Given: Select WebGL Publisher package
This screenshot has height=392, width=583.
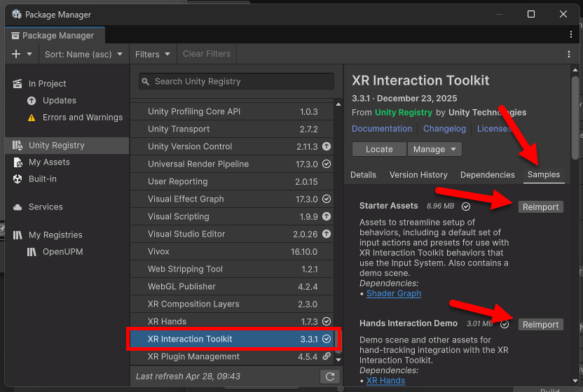Looking at the screenshot, I should pyautogui.click(x=232, y=286).
